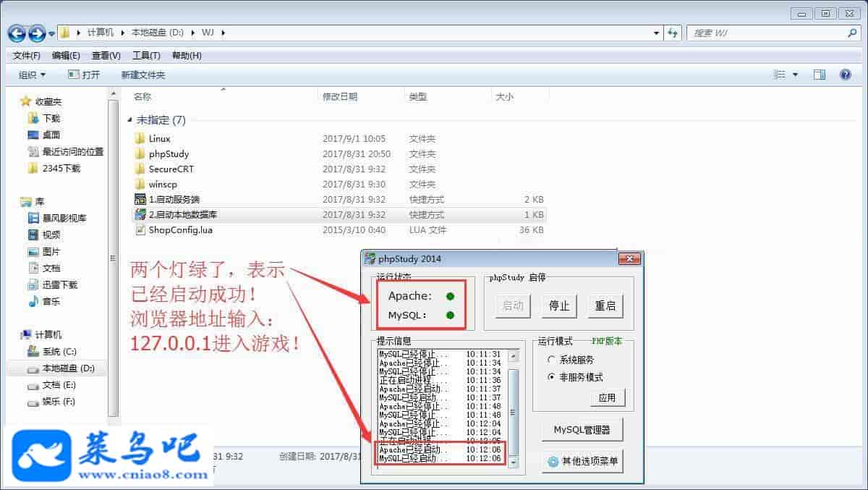Open the 组织 dropdown
The image size is (868, 490).
pyautogui.click(x=32, y=75)
